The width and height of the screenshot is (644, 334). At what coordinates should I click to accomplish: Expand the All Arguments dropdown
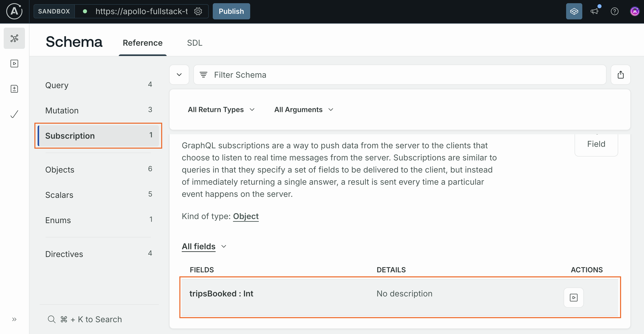click(303, 109)
